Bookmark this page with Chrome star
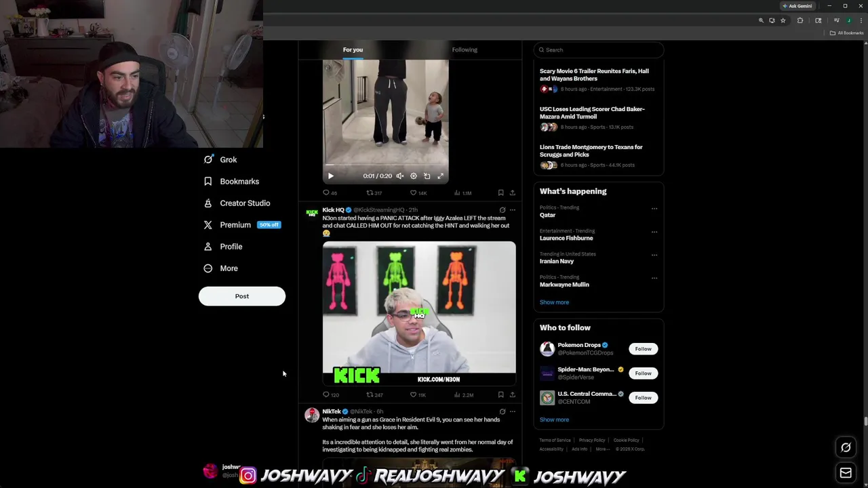 (783, 21)
